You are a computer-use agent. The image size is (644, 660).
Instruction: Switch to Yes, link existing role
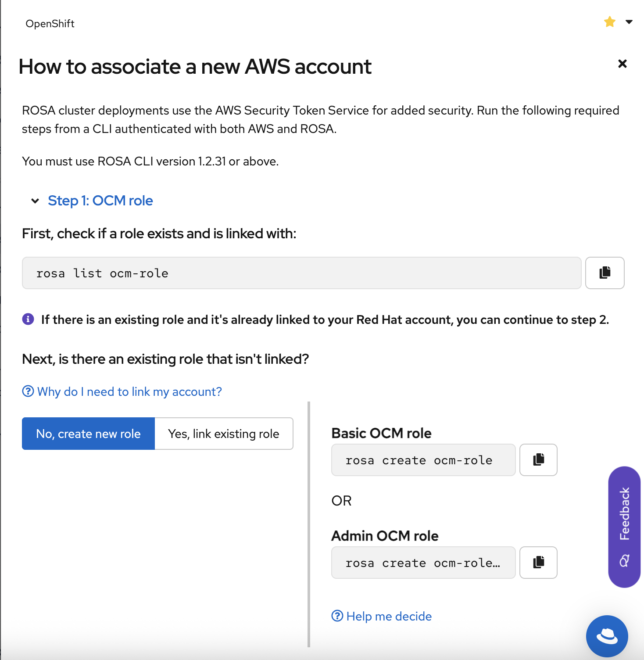pyautogui.click(x=224, y=434)
